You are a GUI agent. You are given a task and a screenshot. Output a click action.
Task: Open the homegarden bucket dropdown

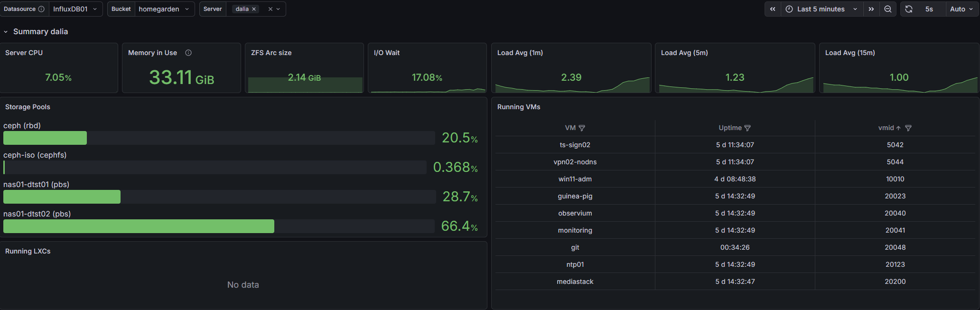165,9
